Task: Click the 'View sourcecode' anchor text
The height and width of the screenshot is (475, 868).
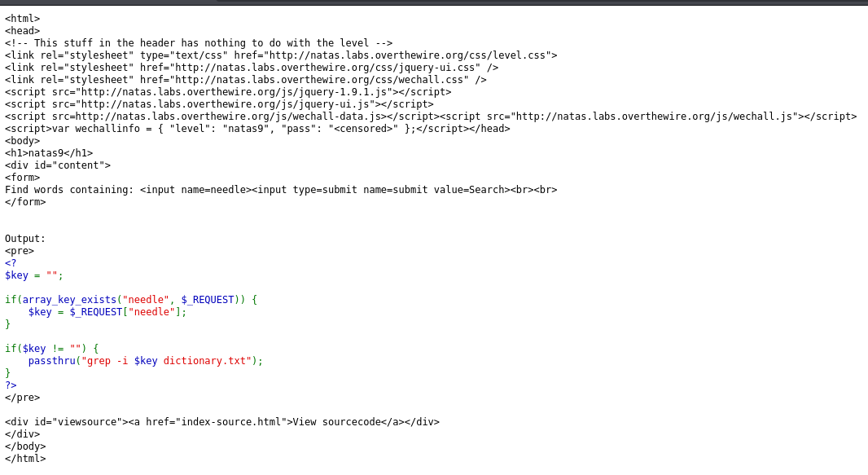Action: [336, 422]
